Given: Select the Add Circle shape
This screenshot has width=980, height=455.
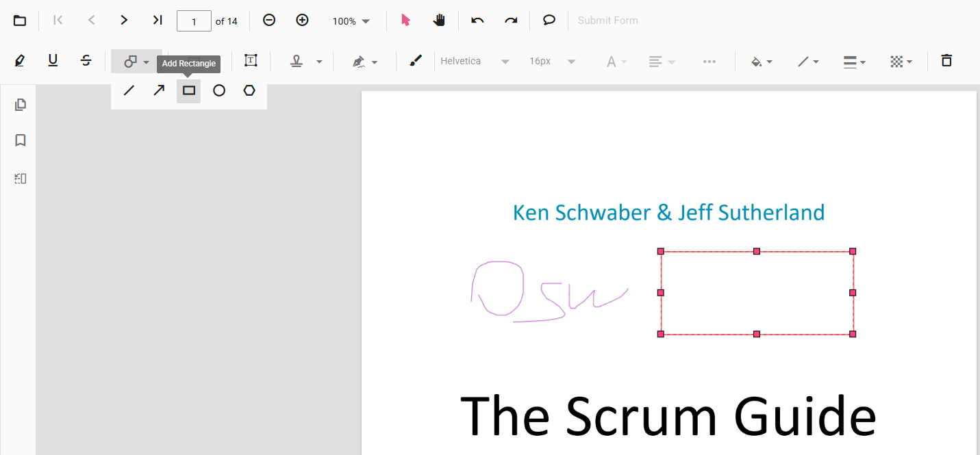Looking at the screenshot, I should tap(219, 90).
